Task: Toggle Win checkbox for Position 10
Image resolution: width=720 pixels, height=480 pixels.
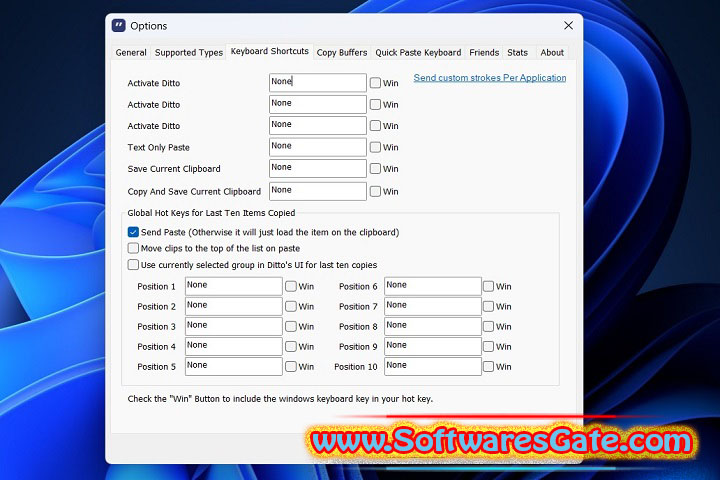Action: click(x=489, y=367)
